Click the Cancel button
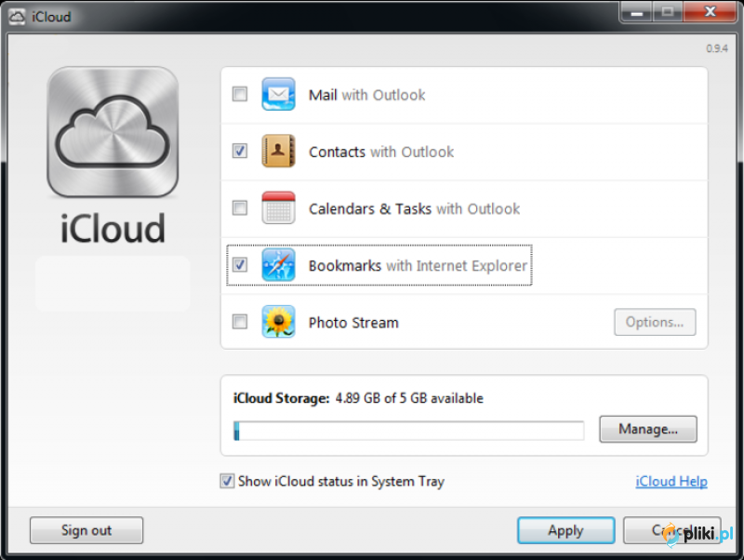The width and height of the screenshot is (744, 560). point(672,530)
